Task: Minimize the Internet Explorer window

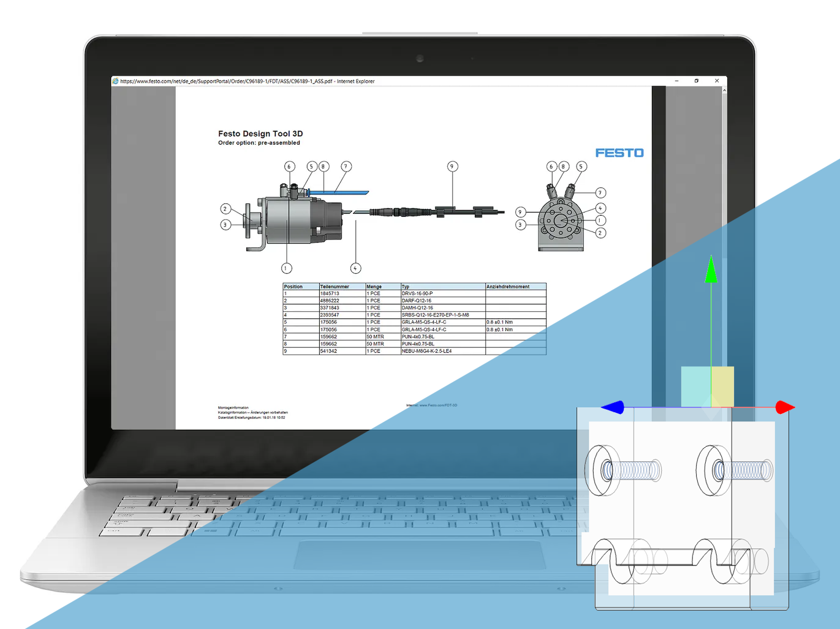Action: [x=676, y=80]
